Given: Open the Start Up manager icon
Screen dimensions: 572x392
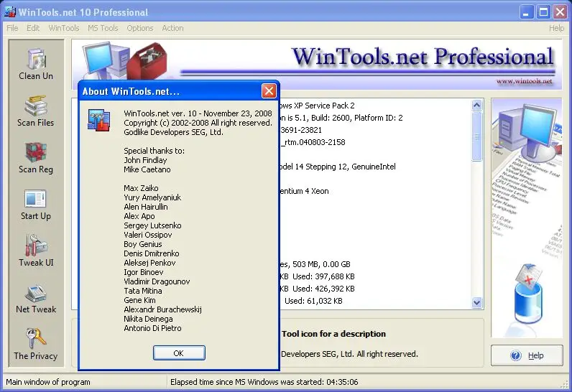Looking at the screenshot, I should pyautogui.click(x=36, y=205).
